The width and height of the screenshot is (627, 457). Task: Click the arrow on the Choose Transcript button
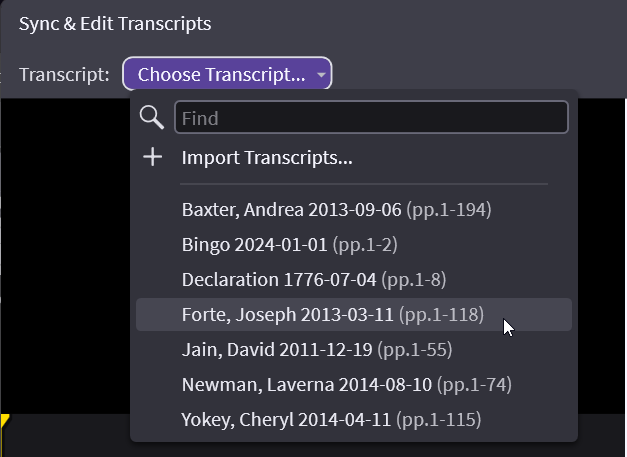tap(320, 75)
